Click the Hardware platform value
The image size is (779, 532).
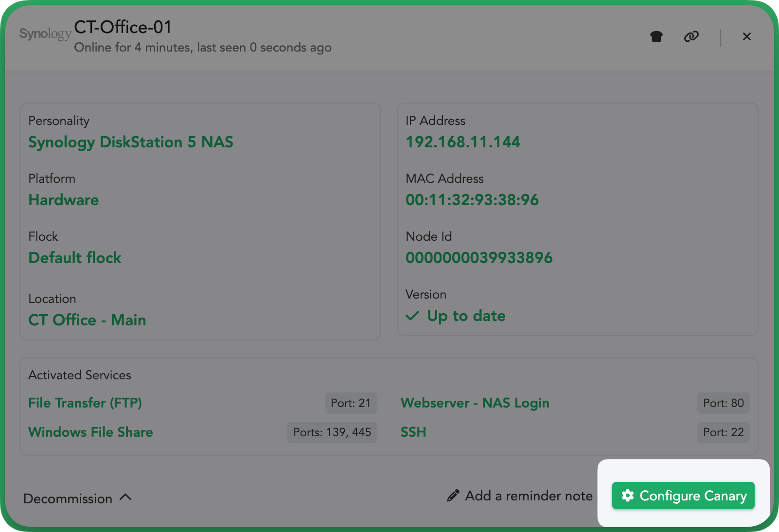(64, 200)
